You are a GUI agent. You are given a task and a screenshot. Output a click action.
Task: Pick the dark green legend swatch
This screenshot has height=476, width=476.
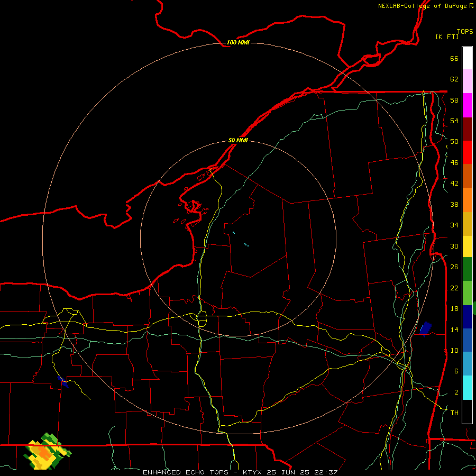[x=467, y=269]
